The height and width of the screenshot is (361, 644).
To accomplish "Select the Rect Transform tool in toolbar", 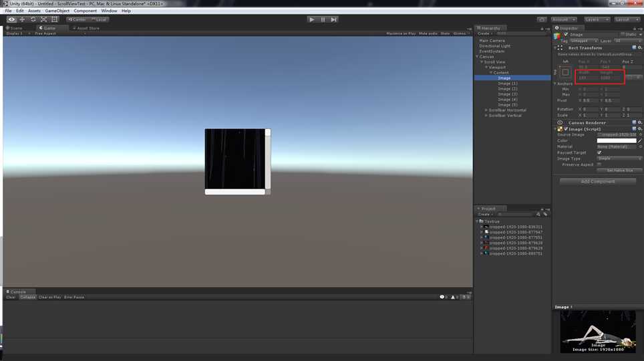I will coord(54,19).
